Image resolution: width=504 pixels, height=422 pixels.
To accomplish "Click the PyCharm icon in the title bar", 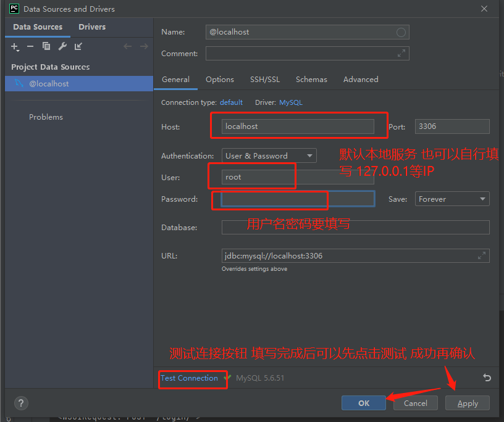I will tap(14, 9).
